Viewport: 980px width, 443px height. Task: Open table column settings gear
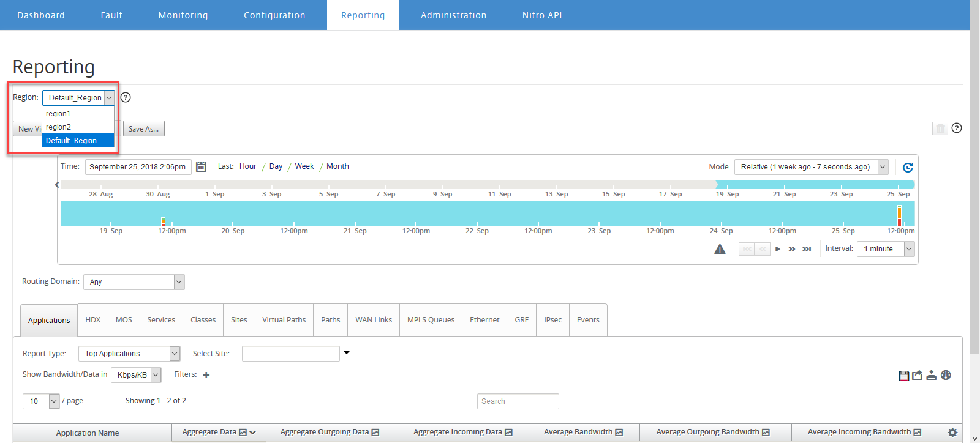point(952,432)
